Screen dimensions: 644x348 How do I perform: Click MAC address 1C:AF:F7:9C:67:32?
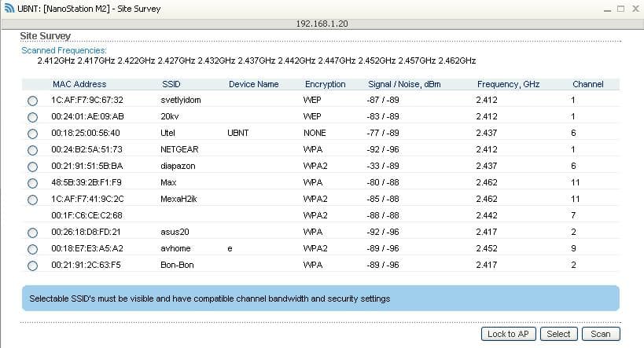pyautogui.click(x=87, y=100)
